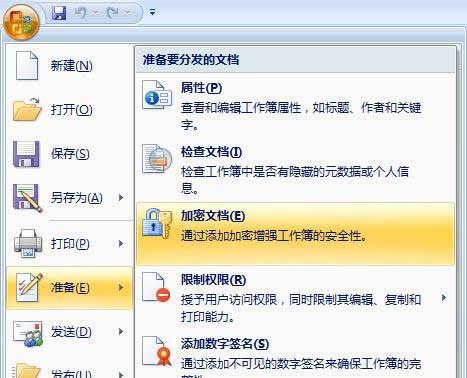Click description 通过添加加密增强工作簿的安全性
The width and height of the screenshot is (467, 378).
pos(274,236)
